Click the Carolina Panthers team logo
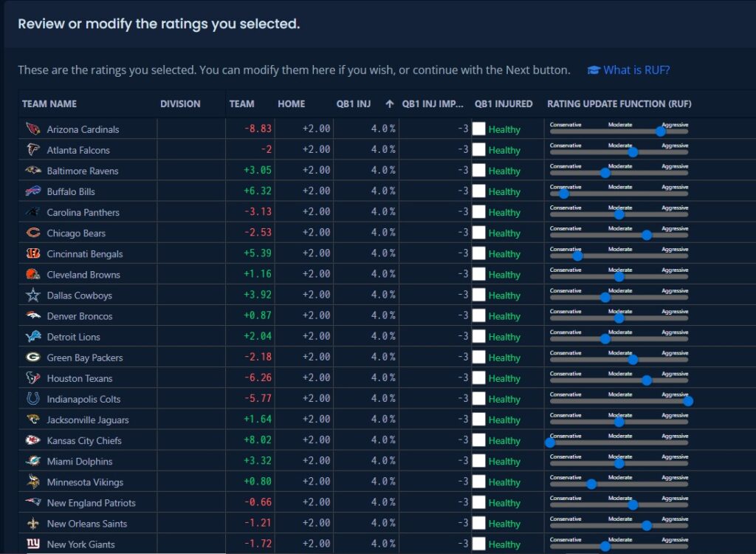The height and width of the screenshot is (554, 756). pos(32,212)
